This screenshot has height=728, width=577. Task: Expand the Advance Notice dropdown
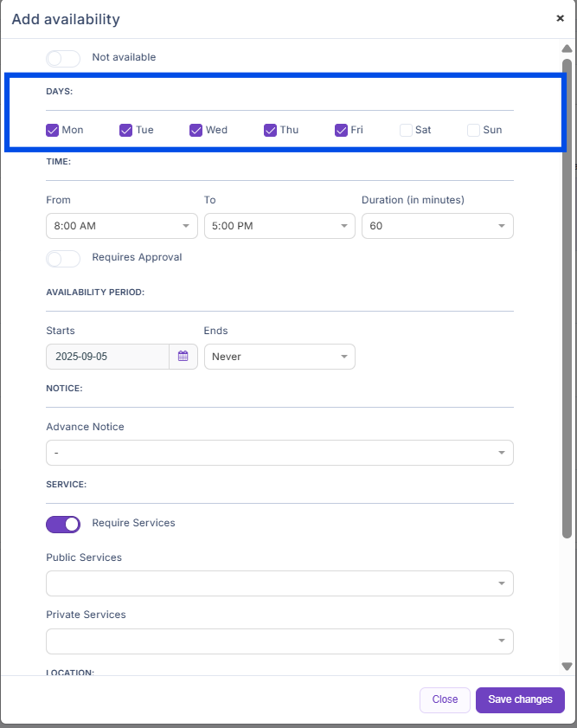pyautogui.click(x=279, y=453)
